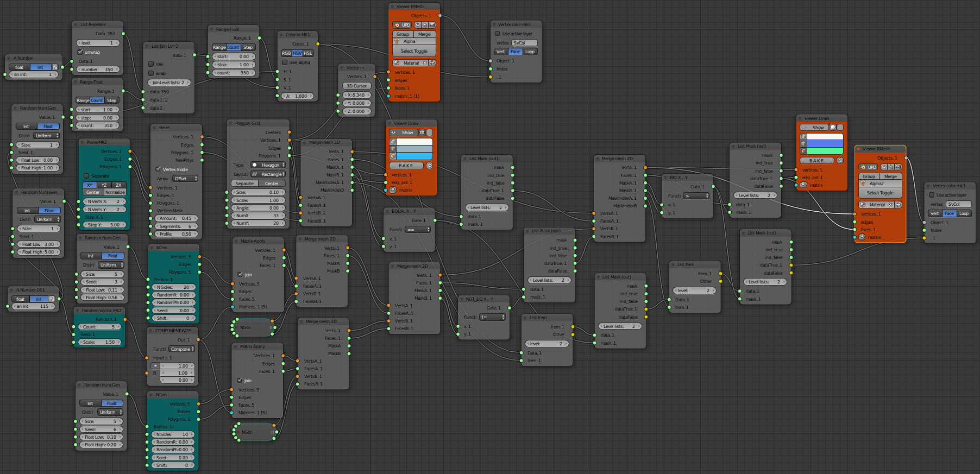Open bright blue face color swatch, middle Viewer Draw
Viewport: 980px width, 474px height.
click(x=414, y=156)
